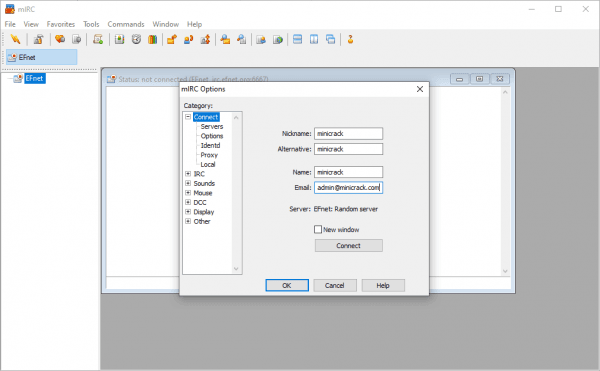Select EFnet in the left treebar
600x371 pixels.
(x=34, y=78)
